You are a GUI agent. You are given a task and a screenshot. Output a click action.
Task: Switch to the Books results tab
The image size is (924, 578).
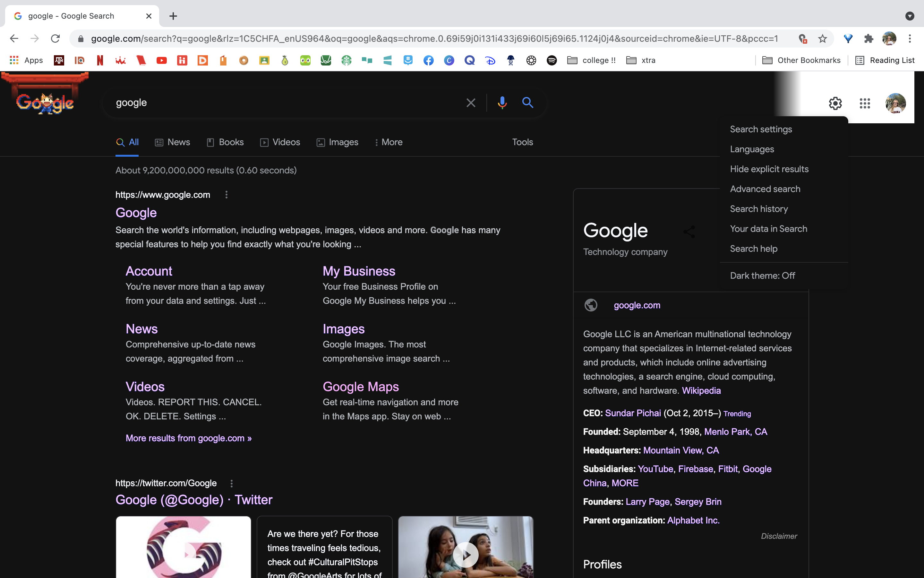point(225,142)
